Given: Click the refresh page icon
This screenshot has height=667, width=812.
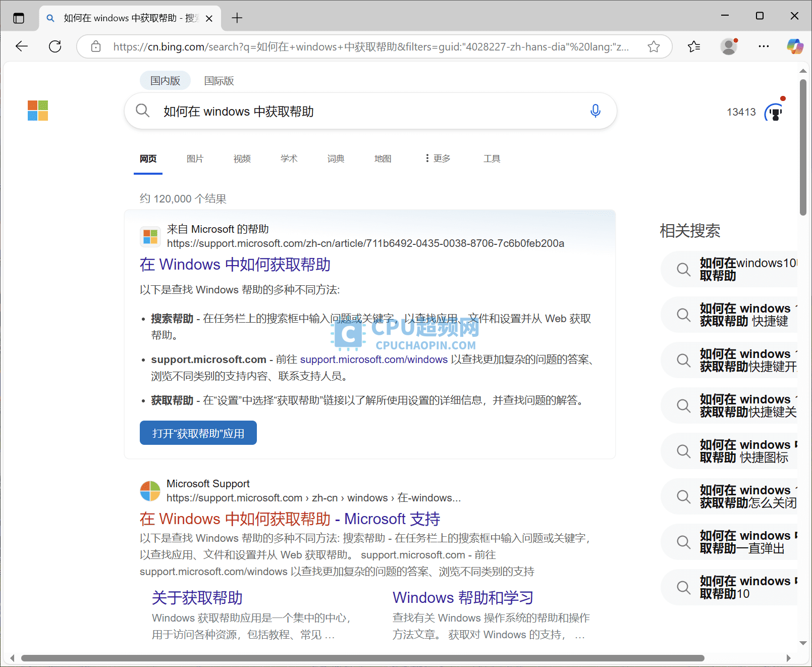Looking at the screenshot, I should (56, 46).
